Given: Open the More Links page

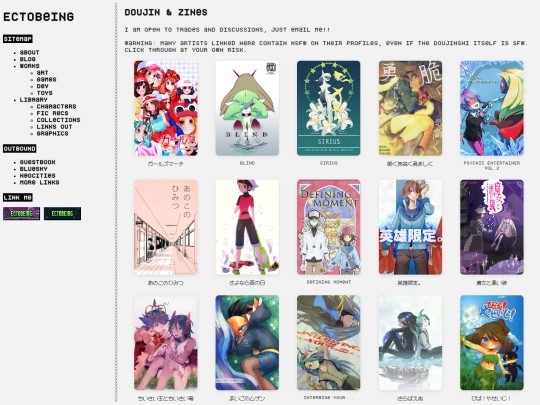Looking at the screenshot, I should click(39, 182).
